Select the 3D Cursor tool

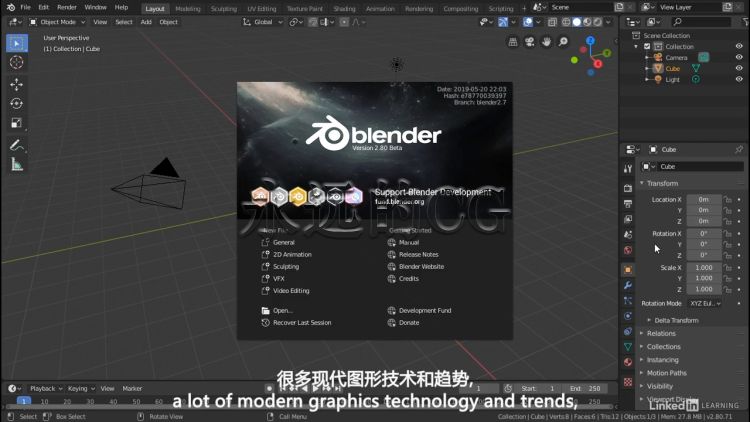pos(17,62)
